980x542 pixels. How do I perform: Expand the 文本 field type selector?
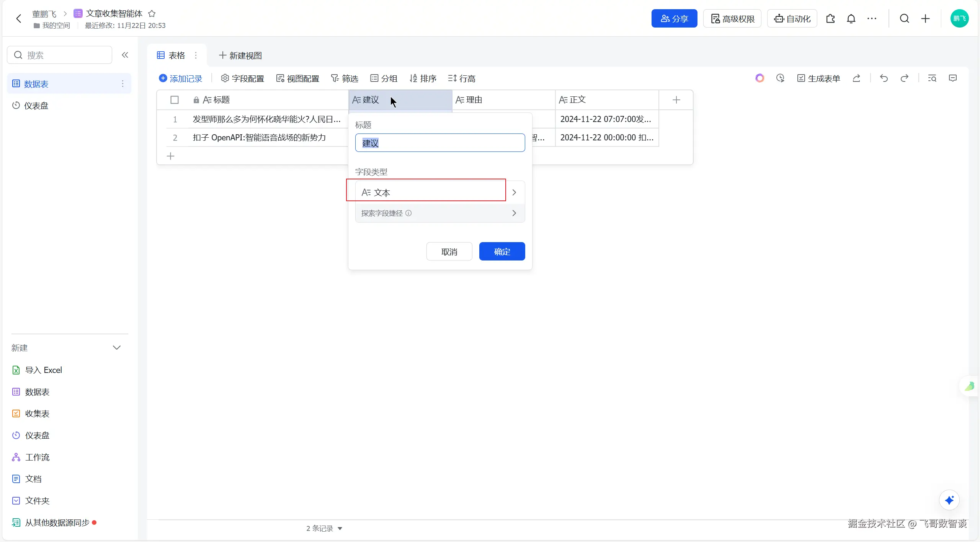[x=439, y=192]
